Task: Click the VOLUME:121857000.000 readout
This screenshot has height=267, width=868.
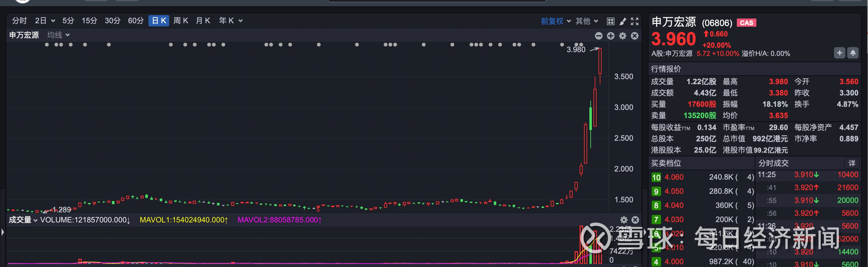Action: coord(85,220)
